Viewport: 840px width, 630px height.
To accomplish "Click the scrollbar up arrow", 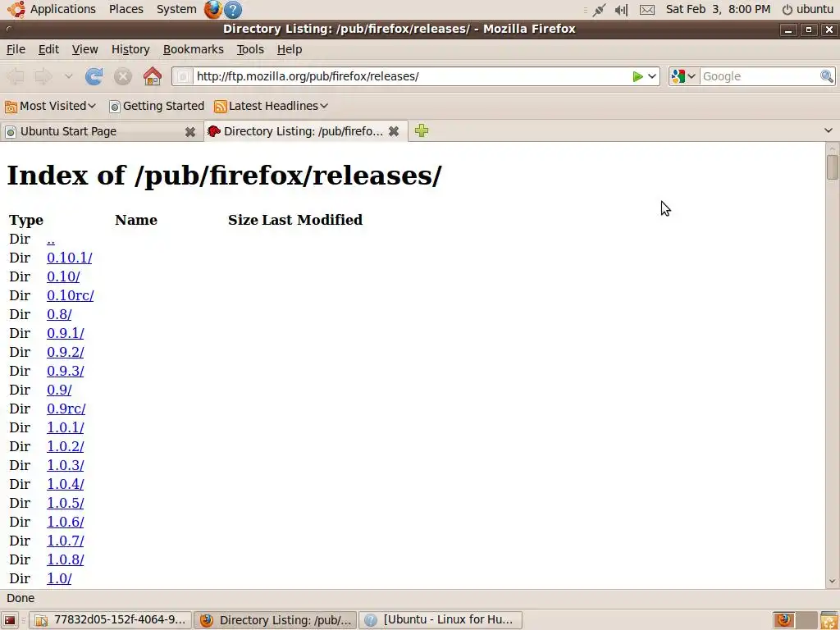I will click(x=832, y=148).
